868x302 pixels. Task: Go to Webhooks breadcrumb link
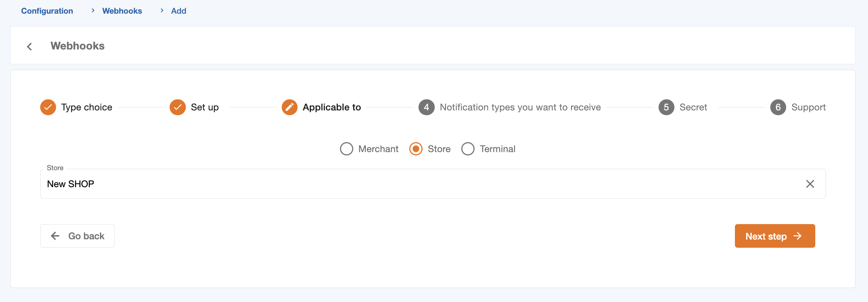[x=122, y=11]
